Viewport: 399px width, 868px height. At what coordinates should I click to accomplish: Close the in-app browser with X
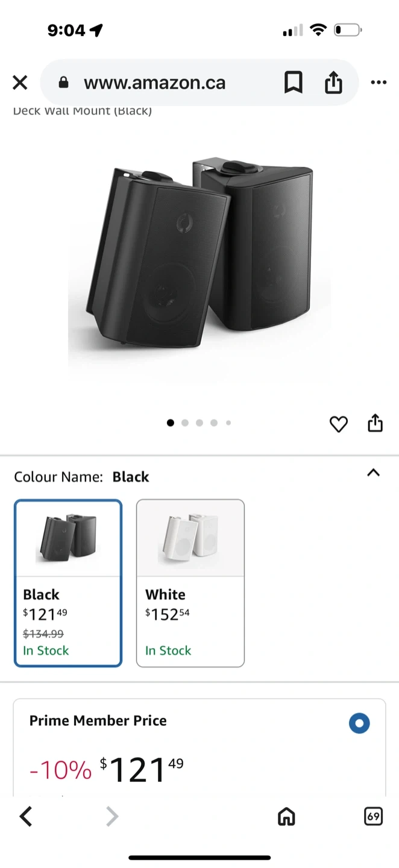(20, 83)
